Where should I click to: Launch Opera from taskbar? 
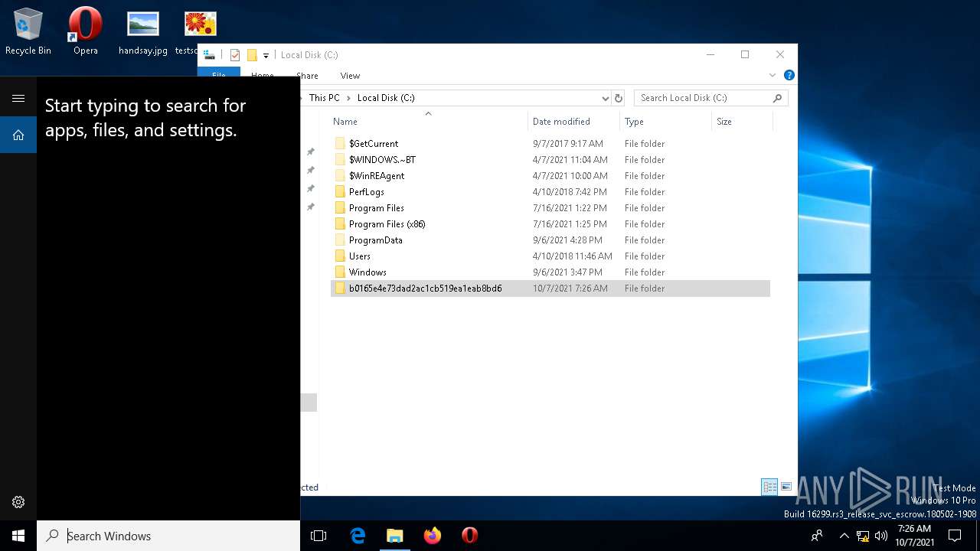pyautogui.click(x=470, y=536)
